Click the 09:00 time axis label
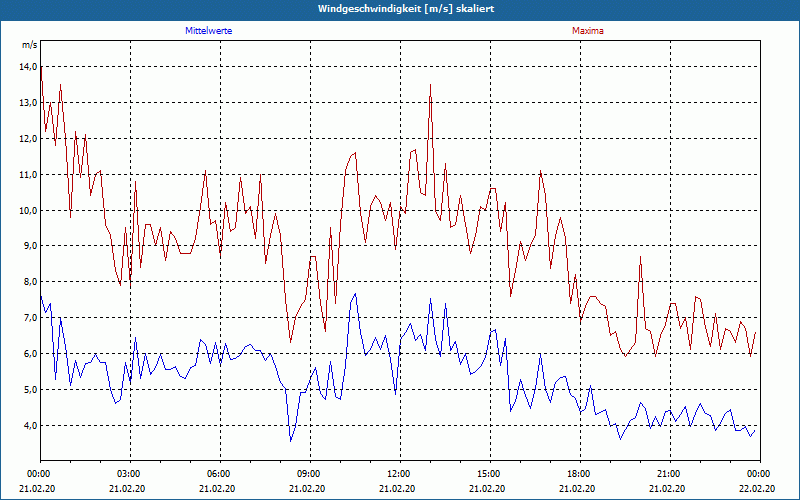 click(310, 474)
